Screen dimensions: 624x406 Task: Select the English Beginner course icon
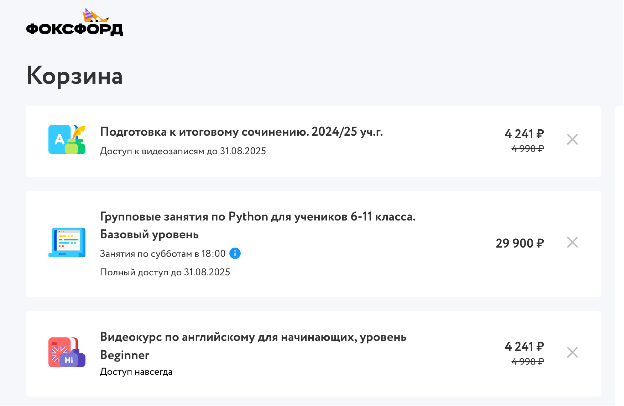[67, 352]
